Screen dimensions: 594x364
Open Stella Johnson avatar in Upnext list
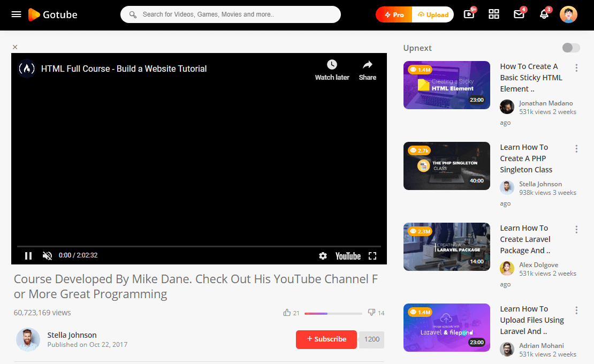[507, 187]
